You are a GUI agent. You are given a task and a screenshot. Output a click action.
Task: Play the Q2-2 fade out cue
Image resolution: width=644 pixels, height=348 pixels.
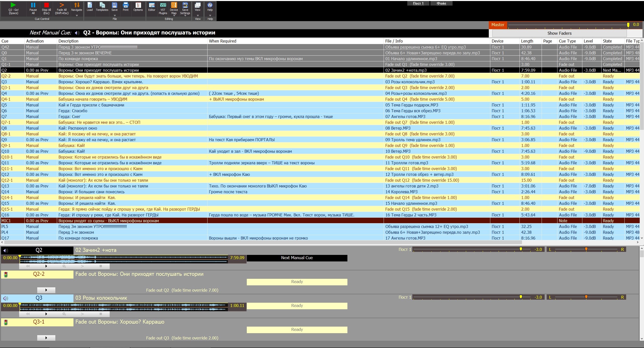click(46, 290)
